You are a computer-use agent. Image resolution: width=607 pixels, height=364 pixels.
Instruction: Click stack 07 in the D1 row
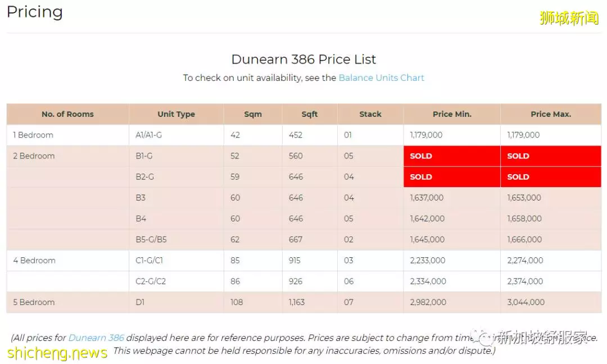point(348,302)
